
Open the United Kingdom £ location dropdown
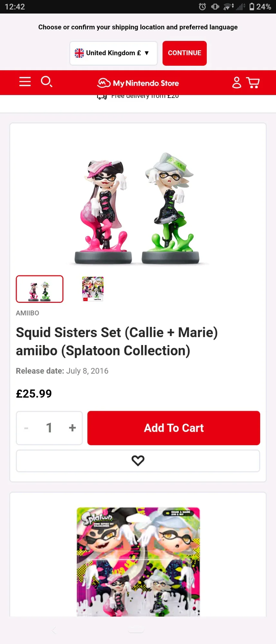pos(113,53)
